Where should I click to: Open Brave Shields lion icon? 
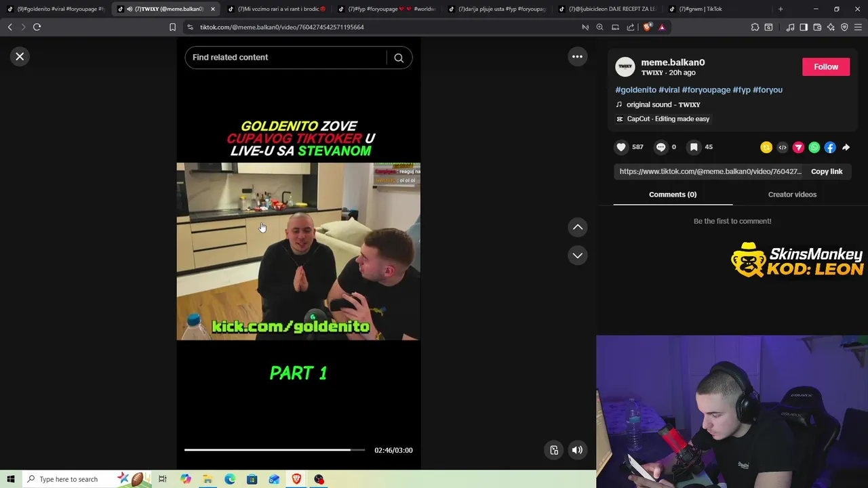[647, 27]
